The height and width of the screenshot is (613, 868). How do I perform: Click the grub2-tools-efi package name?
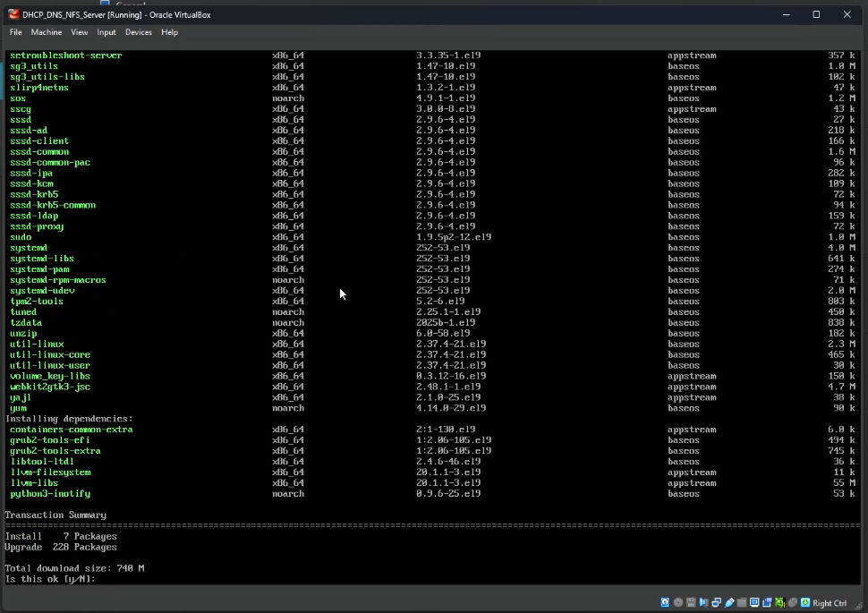tap(50, 440)
